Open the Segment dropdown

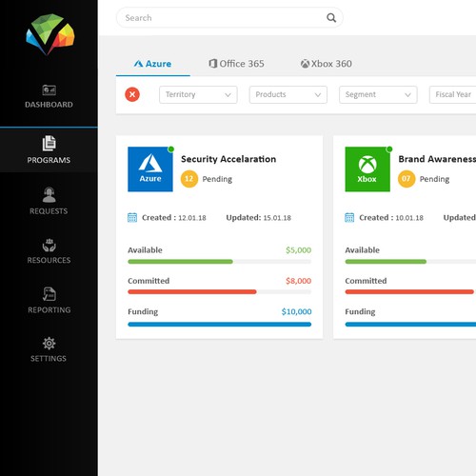378,94
